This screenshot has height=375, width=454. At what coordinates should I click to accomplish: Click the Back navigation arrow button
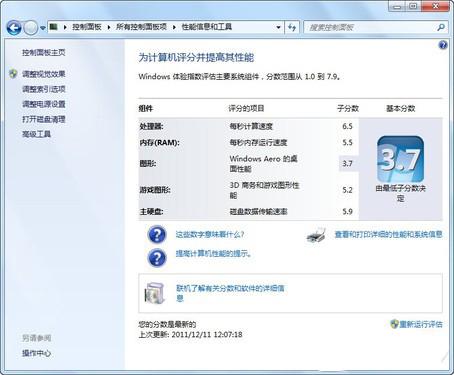coord(14,28)
